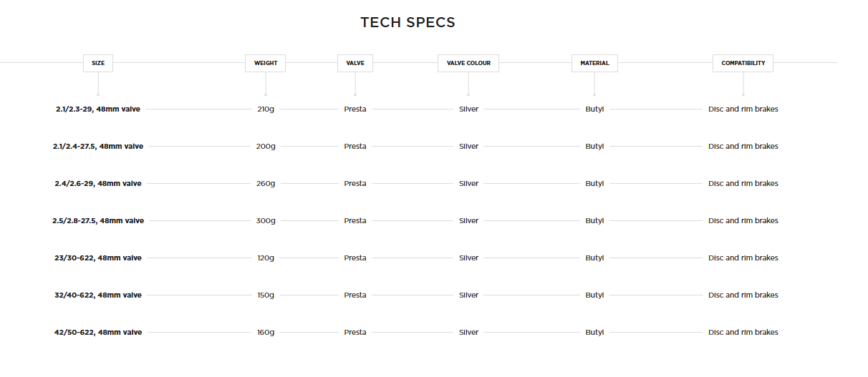Viewport: 868px width, 377px height.
Task: Select the 150g weight value
Action: [266, 295]
